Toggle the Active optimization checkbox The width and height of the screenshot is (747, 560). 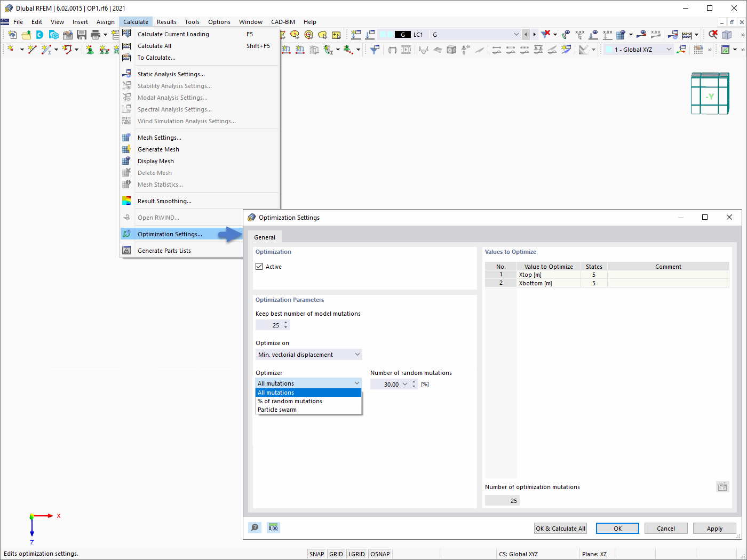click(259, 267)
